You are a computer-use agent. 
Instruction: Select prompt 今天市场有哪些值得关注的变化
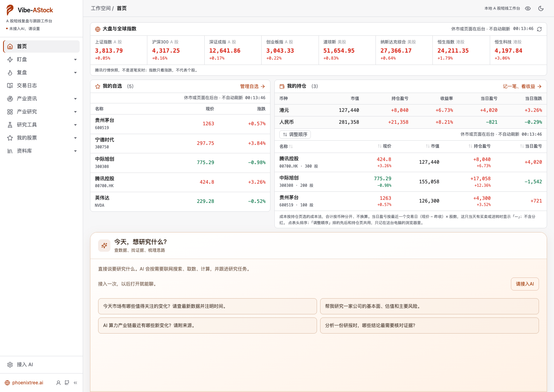(x=207, y=306)
